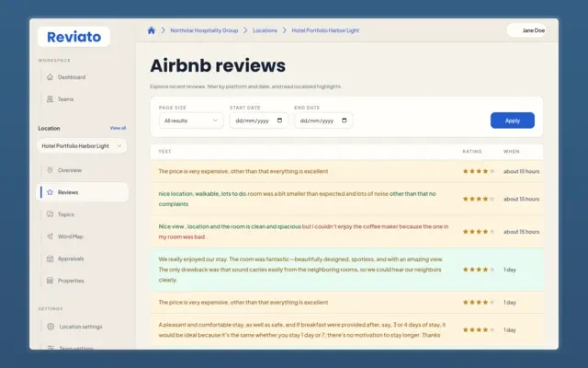The height and width of the screenshot is (368, 588).
Task: Click the End Date input field
Action: (x=323, y=121)
